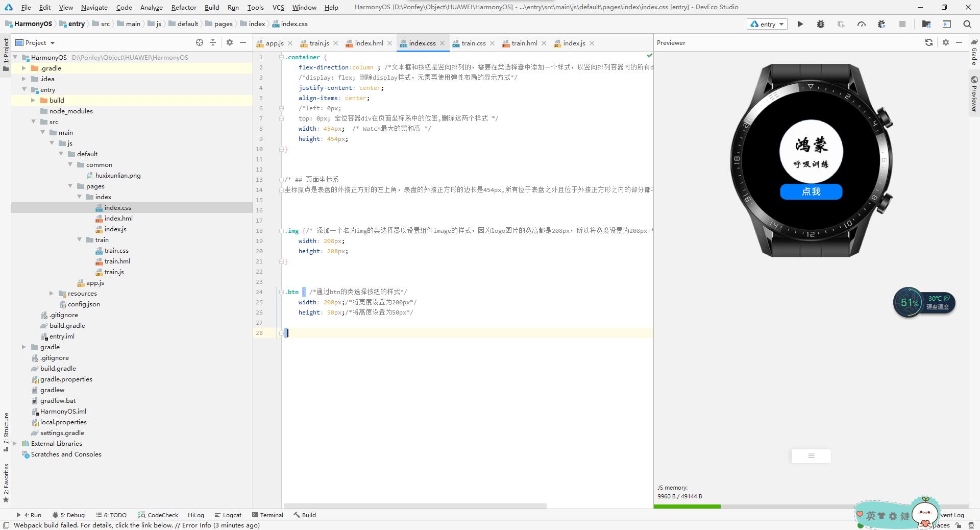Screen dimensions: 980x530
Task: Click the JS memory usage bar
Action: pyautogui.click(x=811, y=507)
